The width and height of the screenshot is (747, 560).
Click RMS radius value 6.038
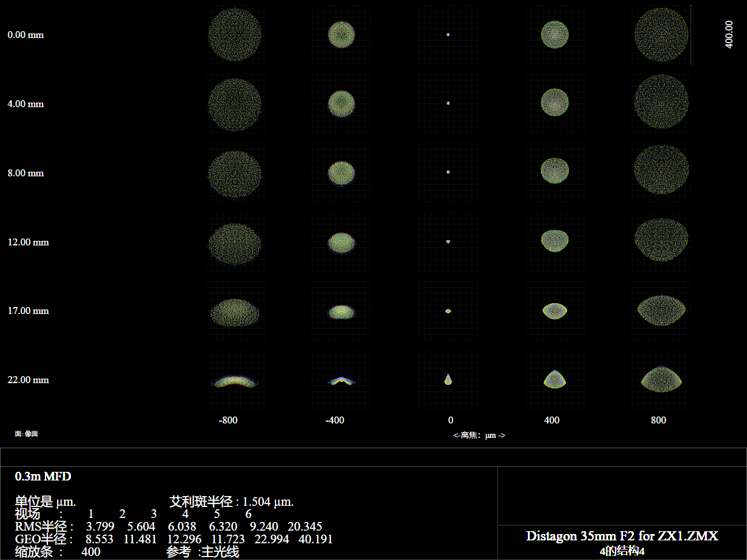pos(182,527)
